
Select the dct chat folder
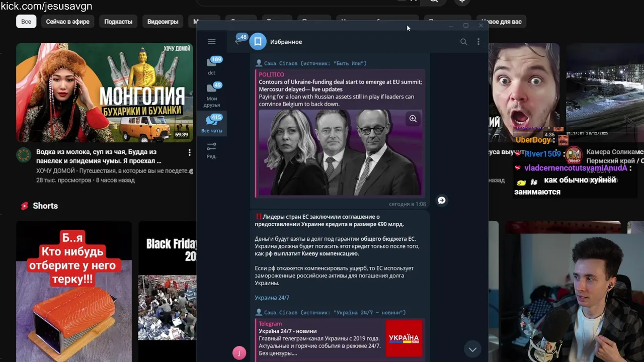click(x=212, y=66)
